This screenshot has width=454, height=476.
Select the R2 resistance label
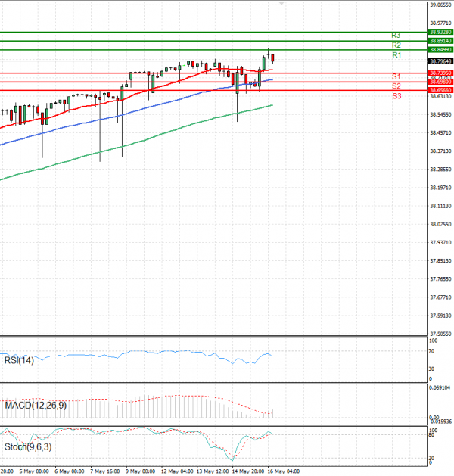[x=396, y=45]
